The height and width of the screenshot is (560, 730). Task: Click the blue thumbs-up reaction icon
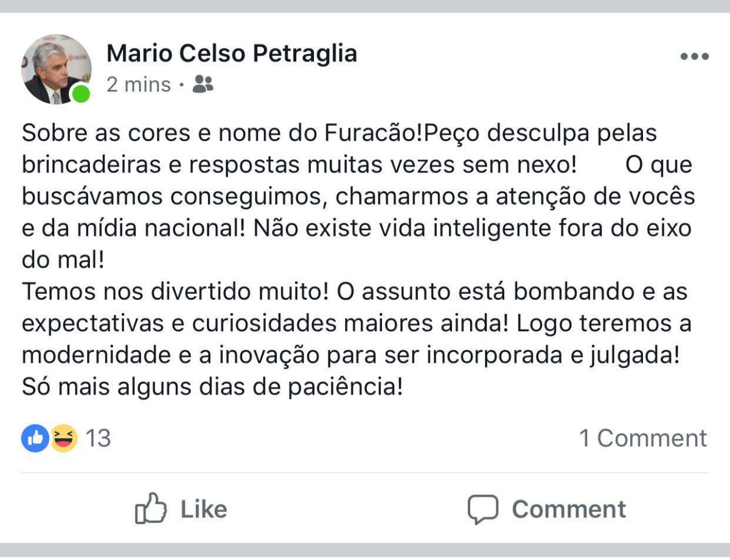click(x=35, y=438)
